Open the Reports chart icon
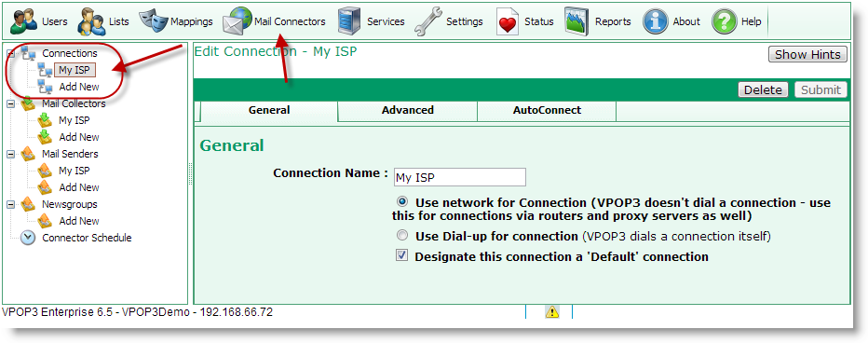This screenshot has height=343, width=868. pyautogui.click(x=576, y=21)
